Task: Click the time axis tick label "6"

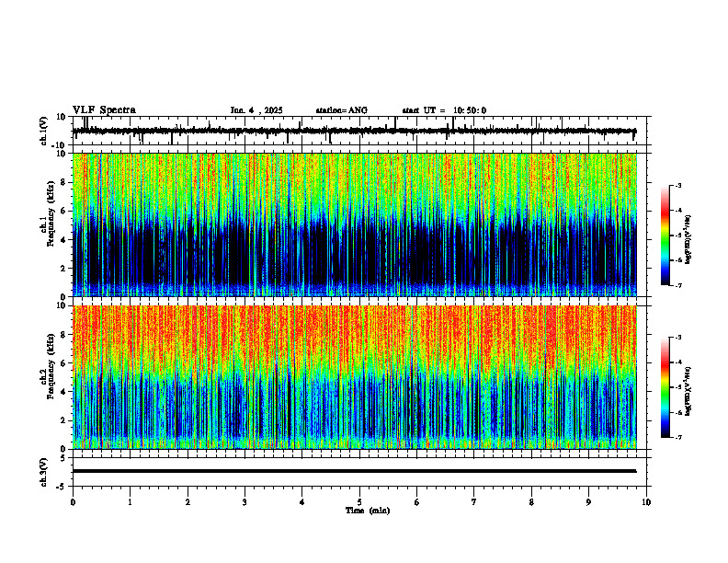Action: click(417, 502)
